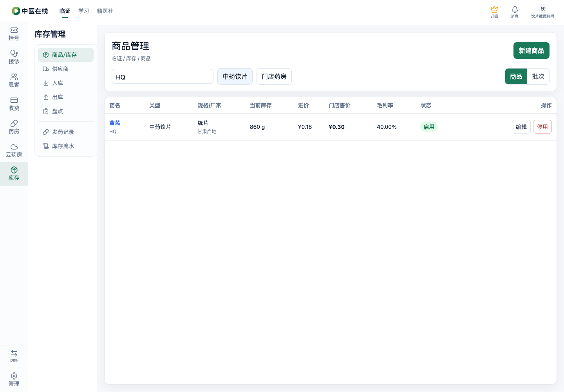Go to 患者 patients sidebar icon

pyautogui.click(x=14, y=77)
